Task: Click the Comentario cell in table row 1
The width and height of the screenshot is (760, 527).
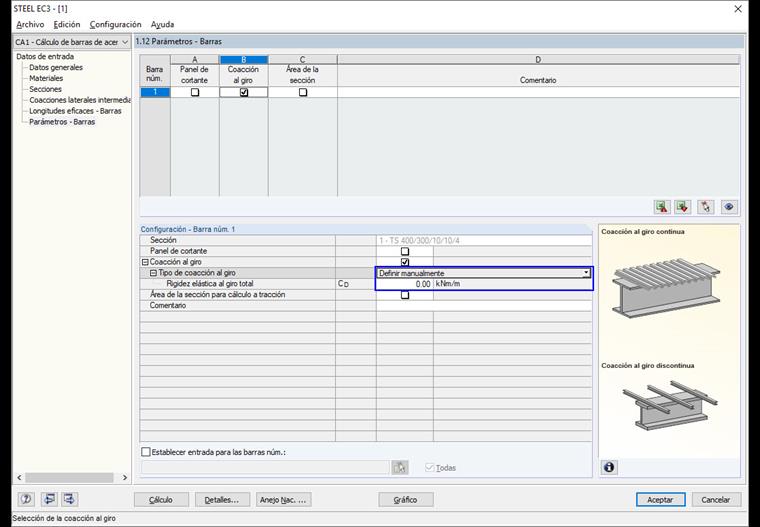Action: [538, 92]
